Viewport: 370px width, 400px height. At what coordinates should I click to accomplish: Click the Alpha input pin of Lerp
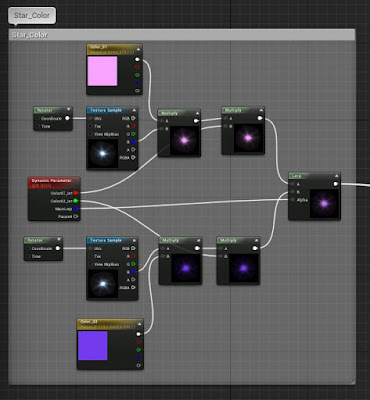tap(292, 200)
